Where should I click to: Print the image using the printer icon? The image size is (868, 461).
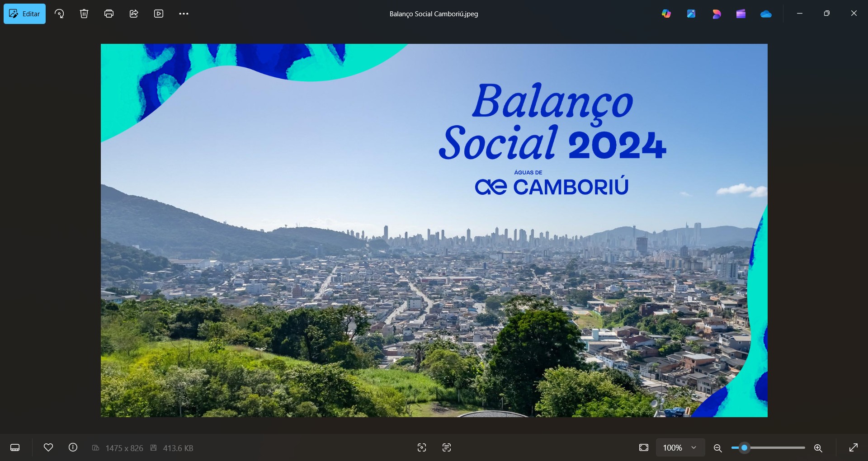click(x=109, y=14)
